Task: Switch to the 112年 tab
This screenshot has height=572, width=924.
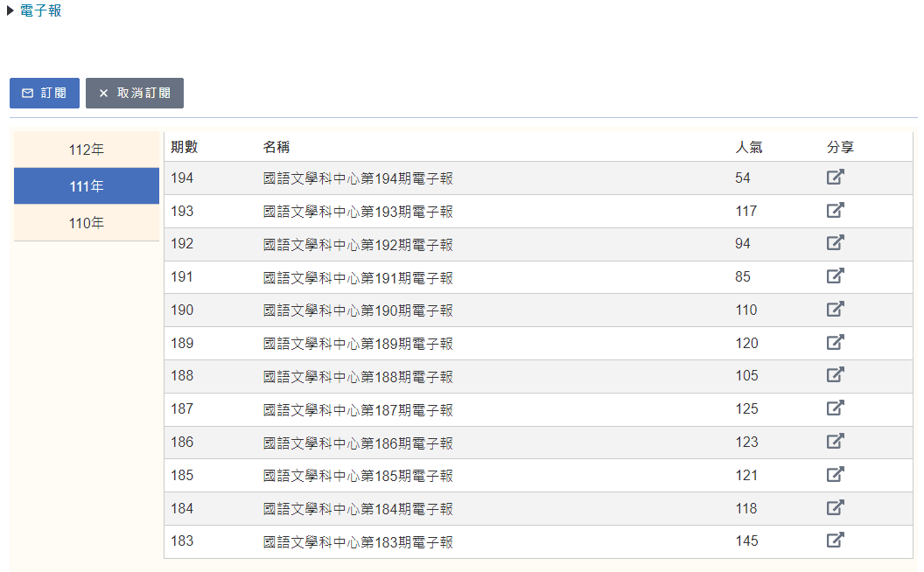Action: point(87,150)
